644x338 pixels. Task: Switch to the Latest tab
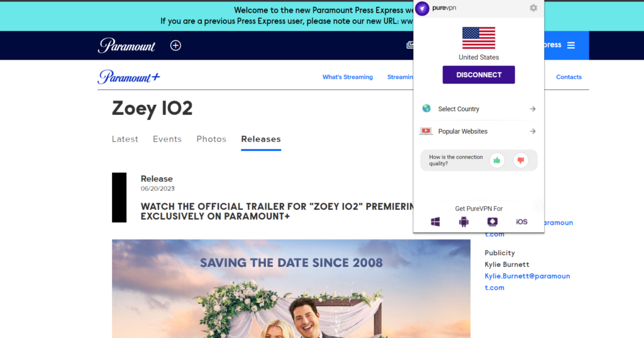[x=125, y=139]
